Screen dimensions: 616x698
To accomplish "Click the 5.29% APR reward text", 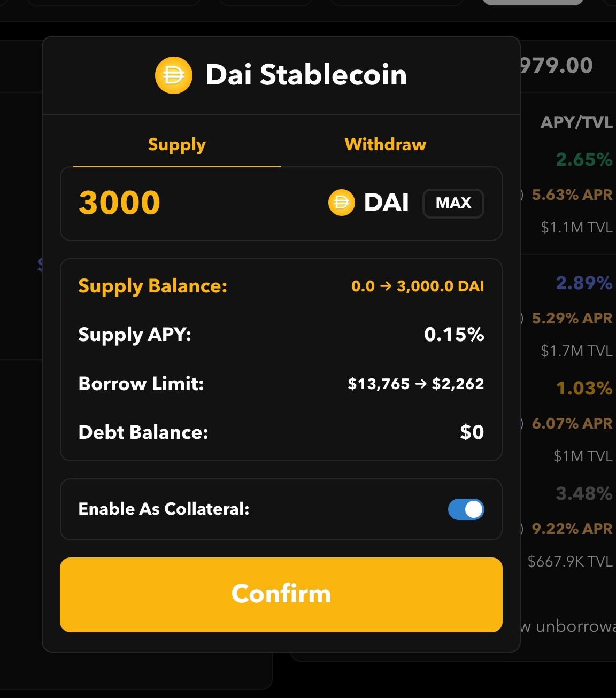I will (572, 318).
